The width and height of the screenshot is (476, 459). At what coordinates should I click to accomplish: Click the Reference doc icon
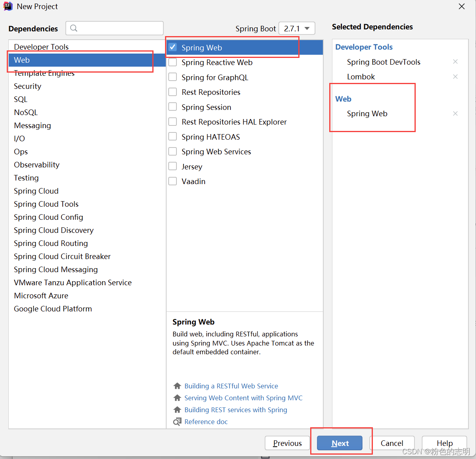click(177, 422)
